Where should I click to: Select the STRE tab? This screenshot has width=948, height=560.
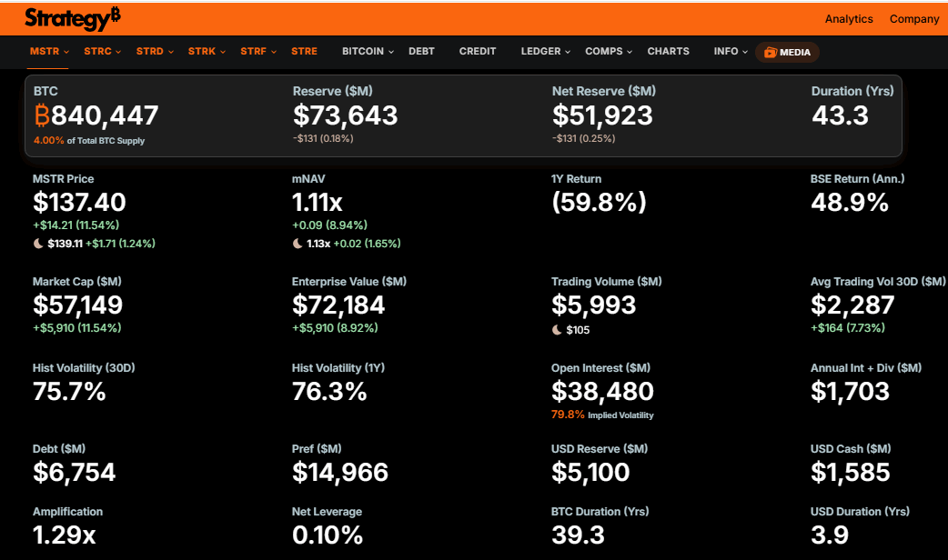304,51
